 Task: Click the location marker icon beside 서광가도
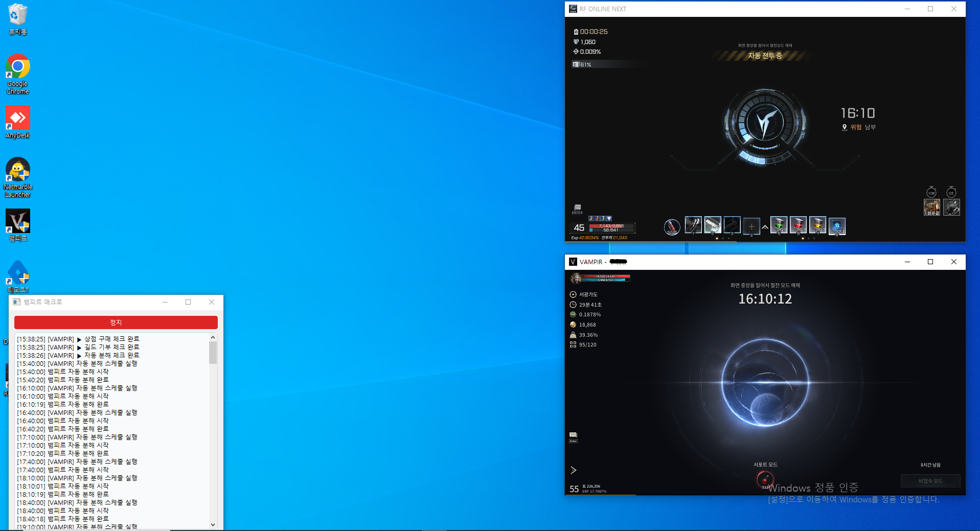[573, 294]
